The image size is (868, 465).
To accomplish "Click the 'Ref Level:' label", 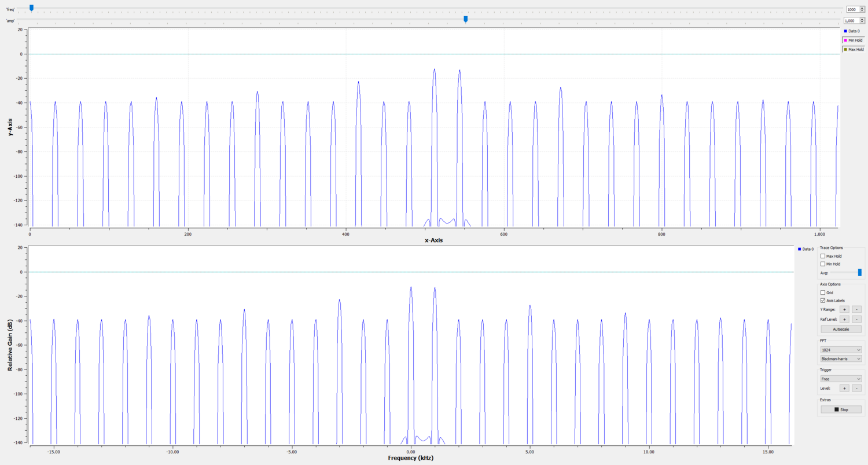I will (829, 319).
